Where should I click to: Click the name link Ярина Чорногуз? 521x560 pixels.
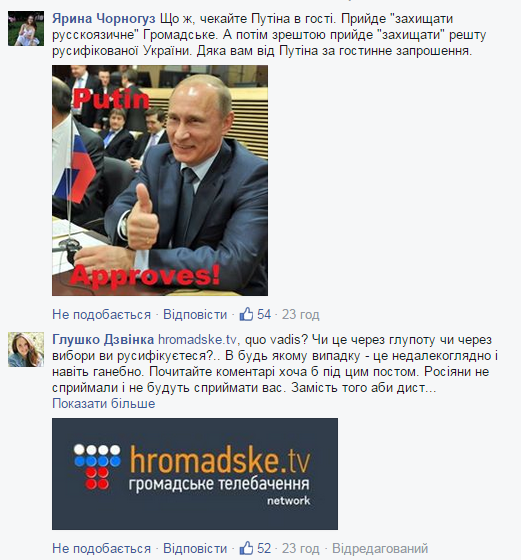[x=104, y=19]
